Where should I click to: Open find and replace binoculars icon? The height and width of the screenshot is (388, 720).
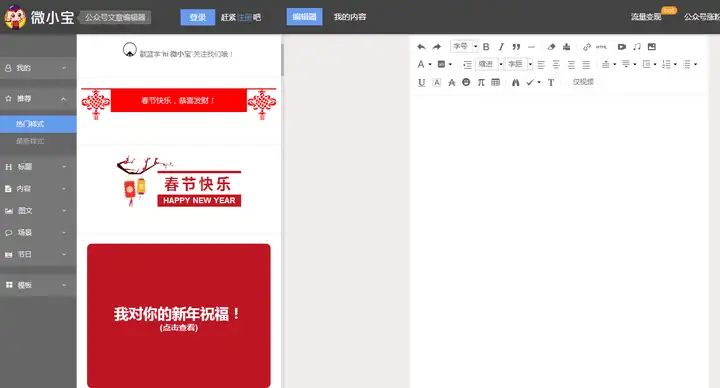pyautogui.click(x=516, y=82)
